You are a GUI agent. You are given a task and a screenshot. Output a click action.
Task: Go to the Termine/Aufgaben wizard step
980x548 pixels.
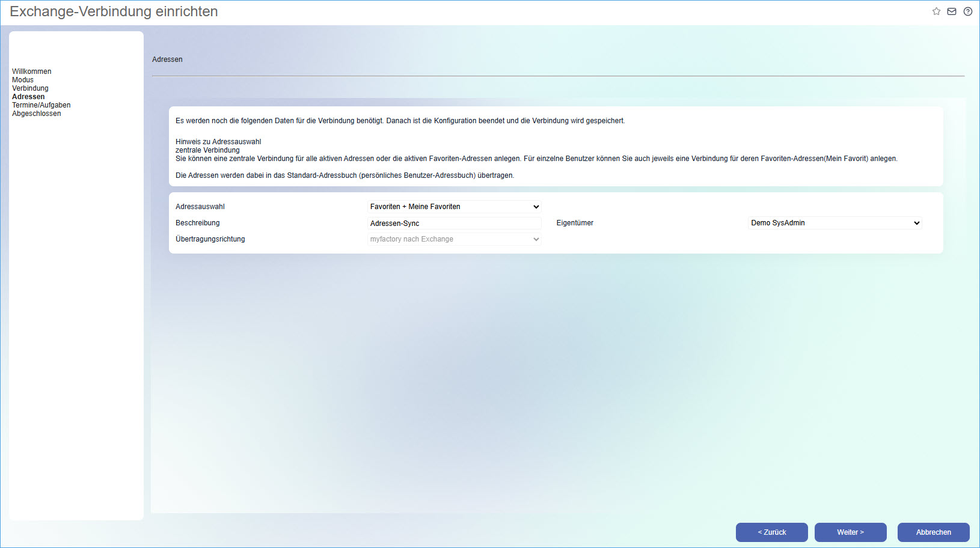(41, 105)
